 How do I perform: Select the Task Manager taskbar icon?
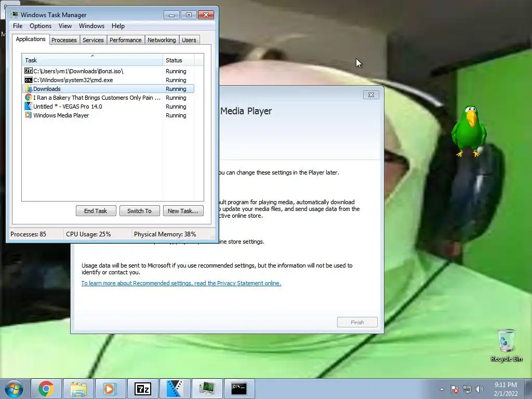click(207, 389)
